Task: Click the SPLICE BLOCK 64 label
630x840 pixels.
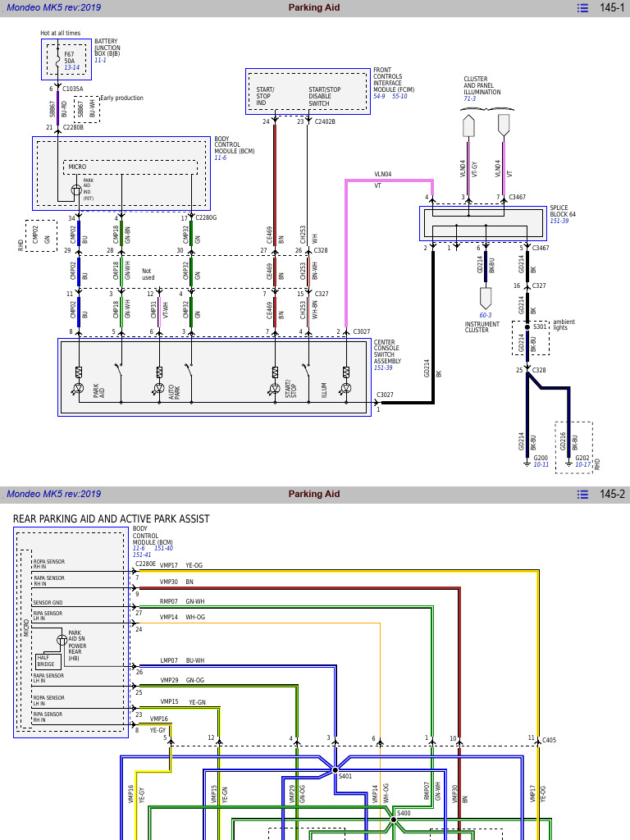Action: (563, 211)
